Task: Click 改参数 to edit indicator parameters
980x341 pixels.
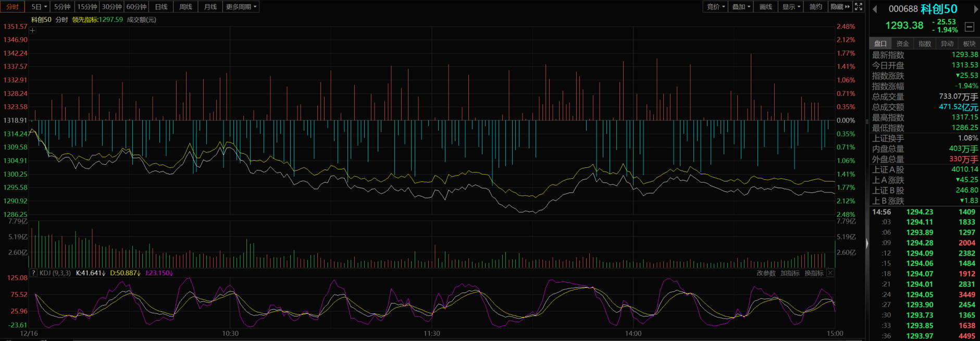Action: click(x=766, y=273)
